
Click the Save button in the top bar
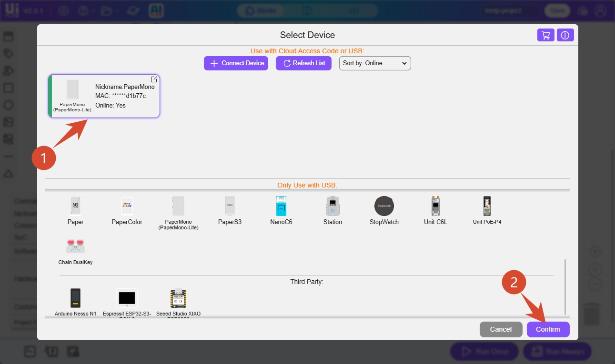click(557, 10)
